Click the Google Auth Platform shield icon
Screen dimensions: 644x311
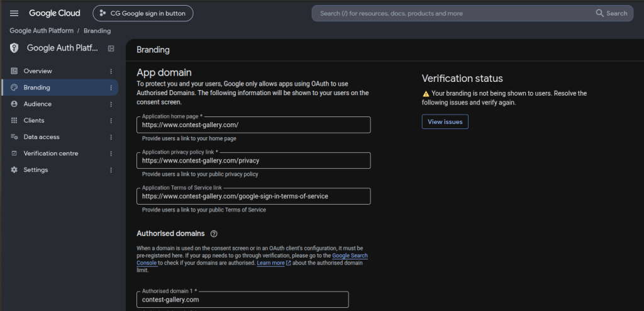point(14,48)
